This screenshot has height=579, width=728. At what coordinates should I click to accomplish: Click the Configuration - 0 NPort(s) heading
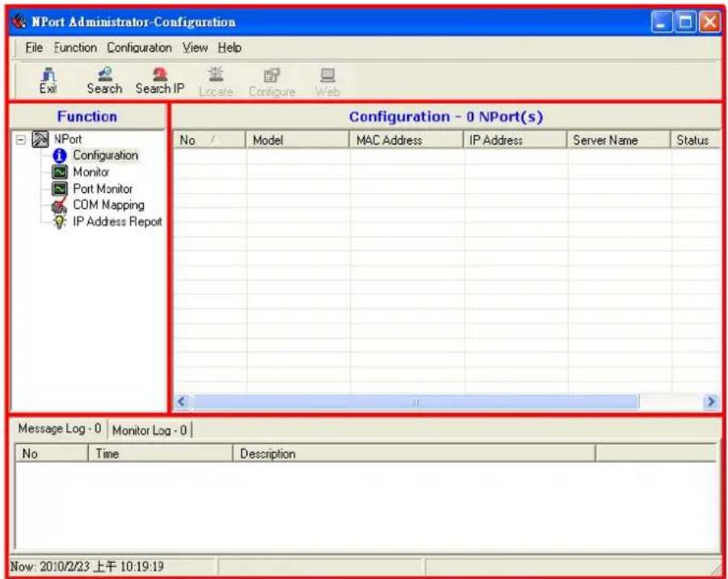446,116
